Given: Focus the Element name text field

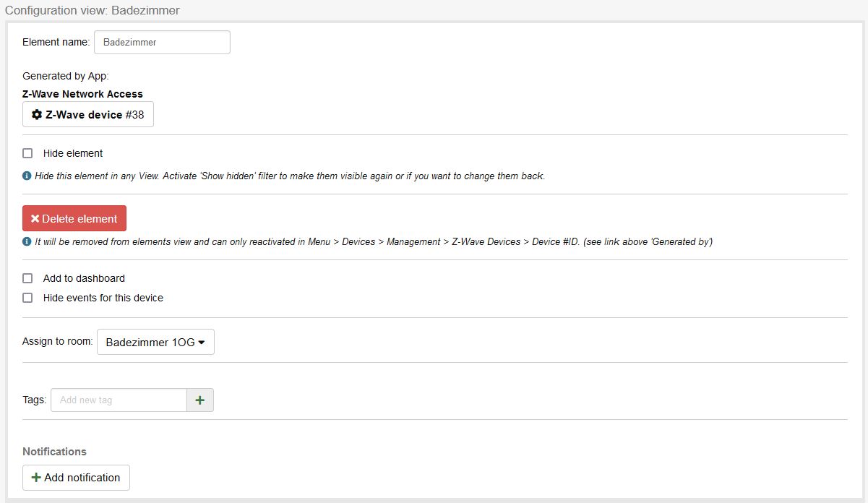Looking at the screenshot, I should [162, 42].
